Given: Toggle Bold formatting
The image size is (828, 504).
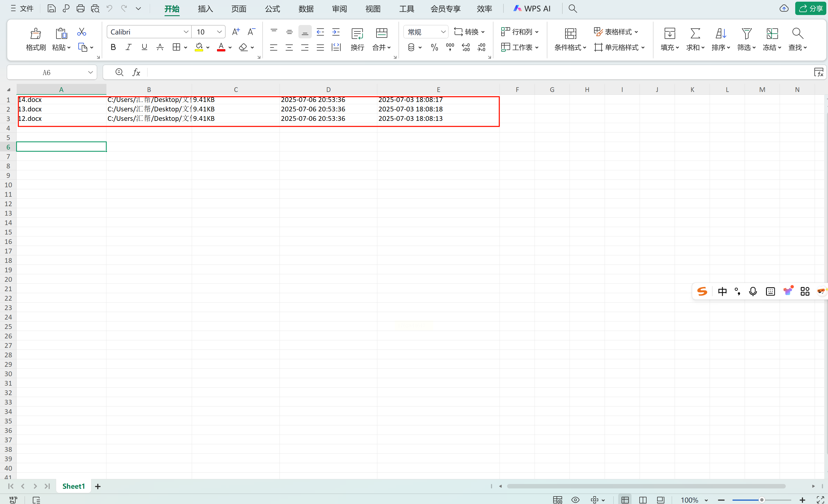Looking at the screenshot, I should [x=113, y=48].
